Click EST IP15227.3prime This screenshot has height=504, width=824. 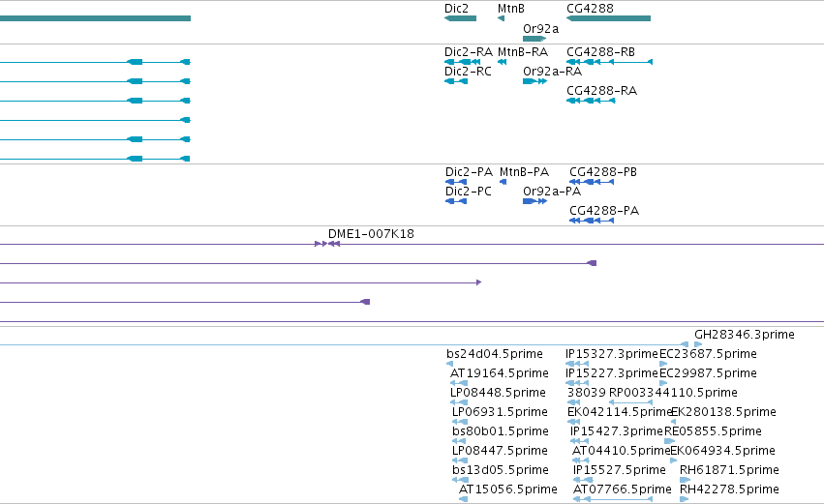click(612, 373)
